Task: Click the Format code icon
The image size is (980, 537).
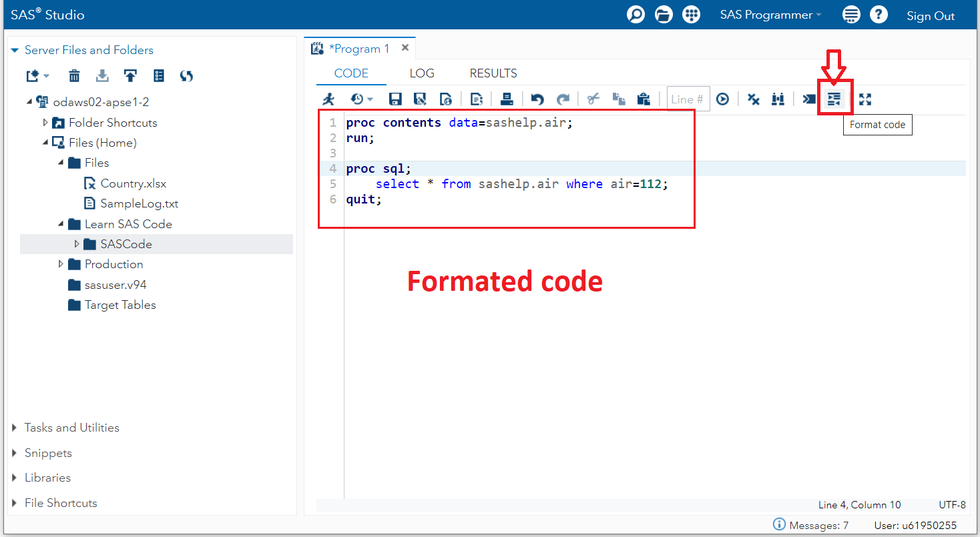Action: coord(834,99)
